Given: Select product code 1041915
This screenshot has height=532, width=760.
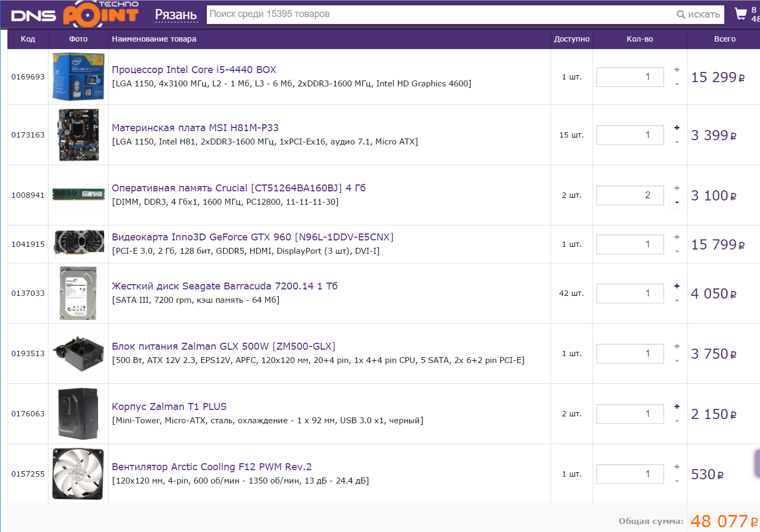Looking at the screenshot, I should point(28,244).
